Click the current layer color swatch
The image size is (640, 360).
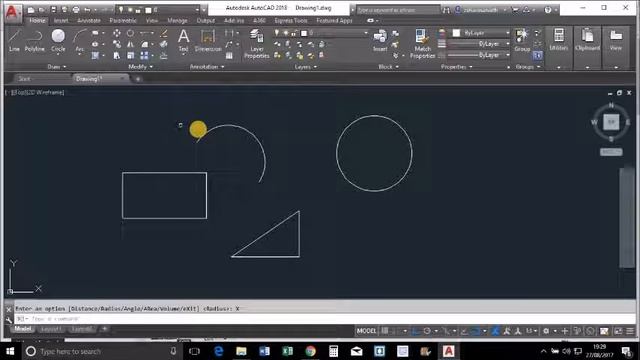pyautogui.click(x=304, y=33)
